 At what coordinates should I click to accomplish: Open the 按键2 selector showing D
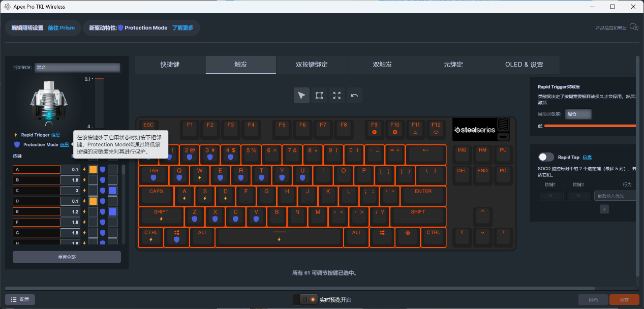pyautogui.click(x=579, y=196)
